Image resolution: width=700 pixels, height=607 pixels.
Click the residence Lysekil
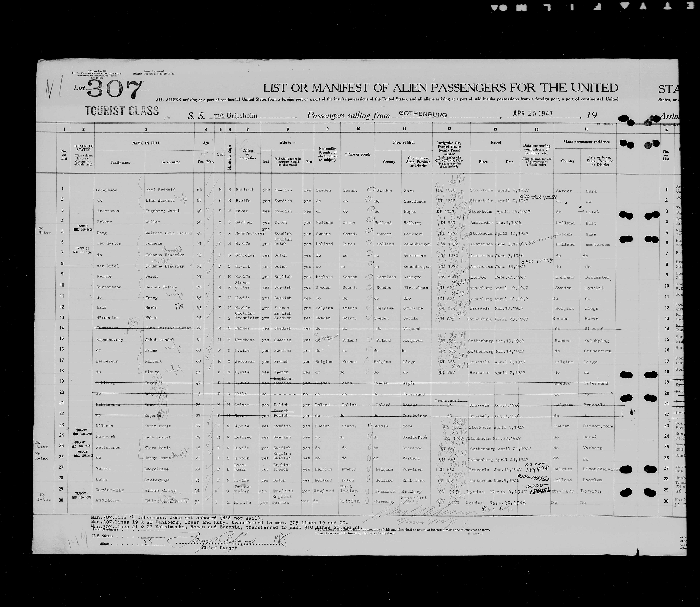(x=594, y=288)
